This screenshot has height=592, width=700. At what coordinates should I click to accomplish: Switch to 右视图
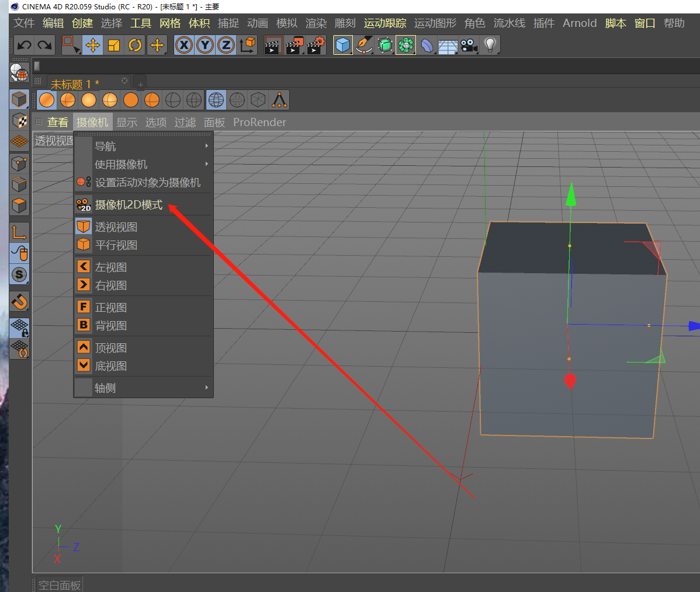pyautogui.click(x=143, y=285)
